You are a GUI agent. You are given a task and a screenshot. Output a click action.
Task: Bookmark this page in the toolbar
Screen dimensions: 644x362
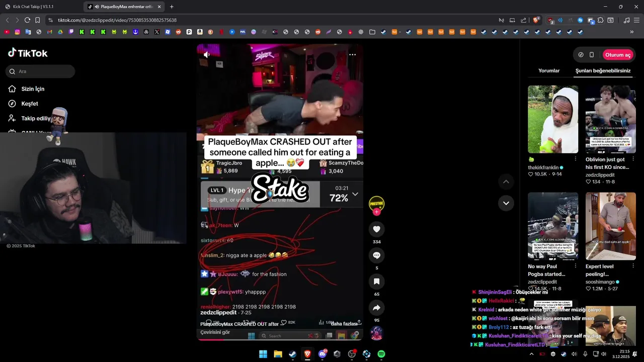point(37,20)
